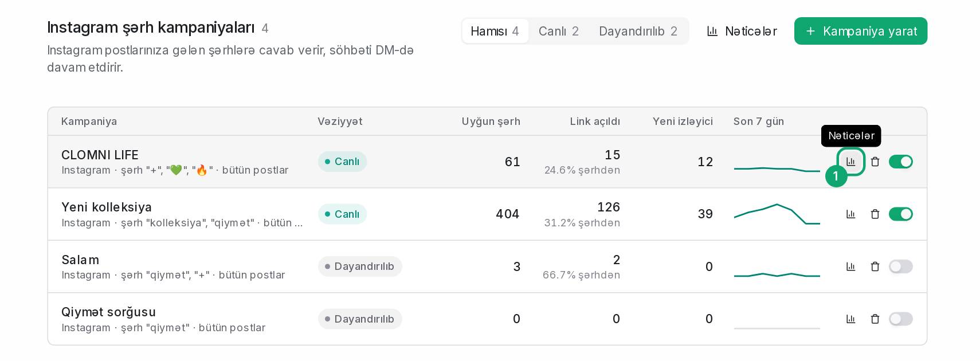Screen dimensions: 980x361
Task: Click trash icon in Salam row
Action: [x=875, y=266]
